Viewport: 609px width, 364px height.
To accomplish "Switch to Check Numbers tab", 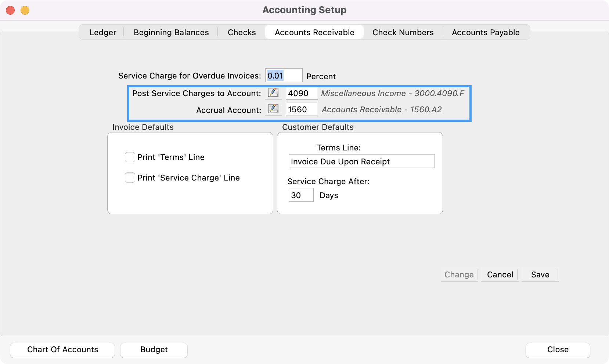I will 403,32.
